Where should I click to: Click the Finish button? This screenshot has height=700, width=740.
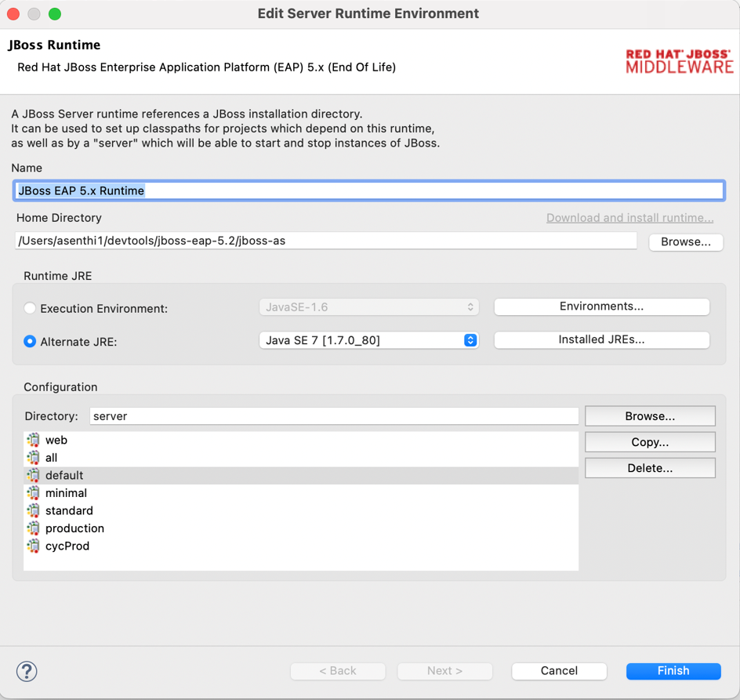point(673,671)
